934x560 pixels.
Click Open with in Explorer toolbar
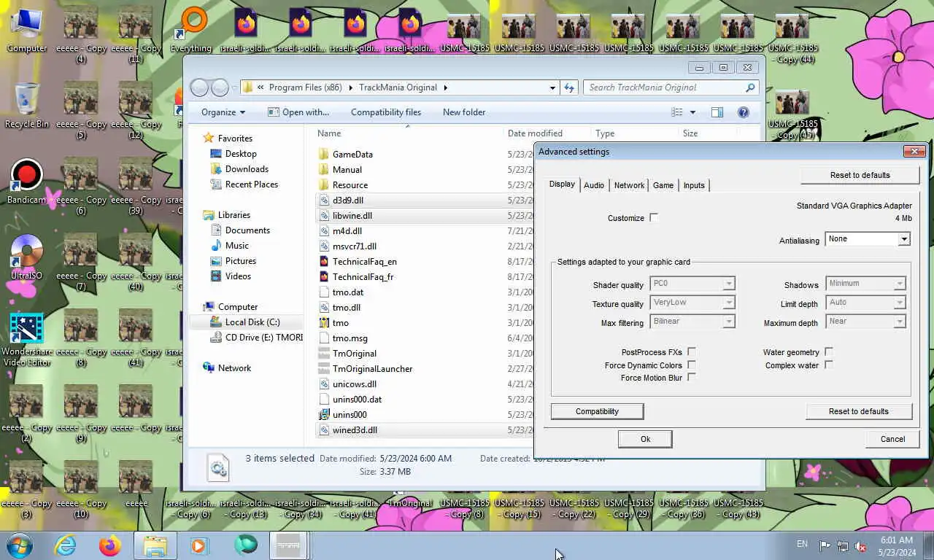[298, 112]
